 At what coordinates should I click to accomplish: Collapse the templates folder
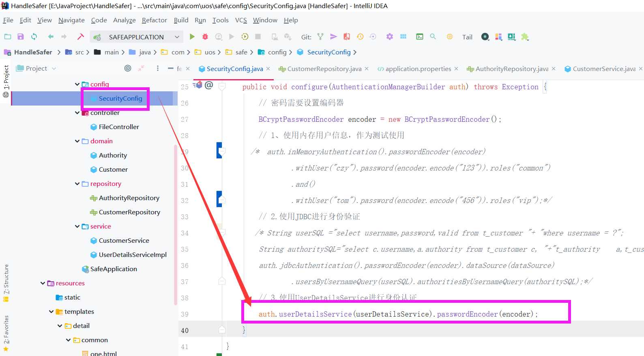click(x=51, y=311)
